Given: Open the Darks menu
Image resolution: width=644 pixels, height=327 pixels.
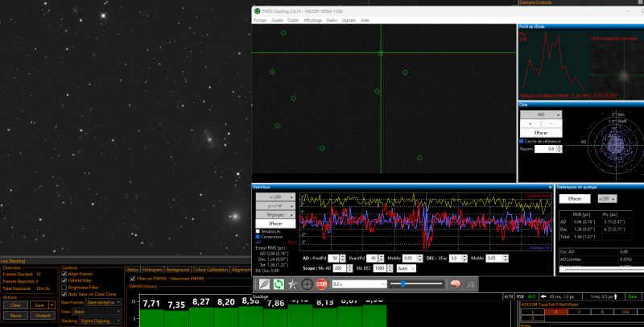Looking at the screenshot, I should click(332, 20).
